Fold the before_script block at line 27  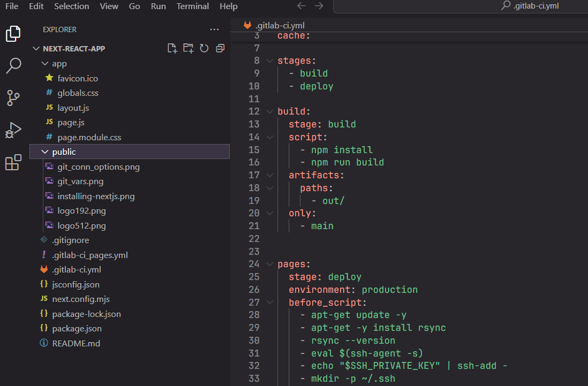pos(269,302)
